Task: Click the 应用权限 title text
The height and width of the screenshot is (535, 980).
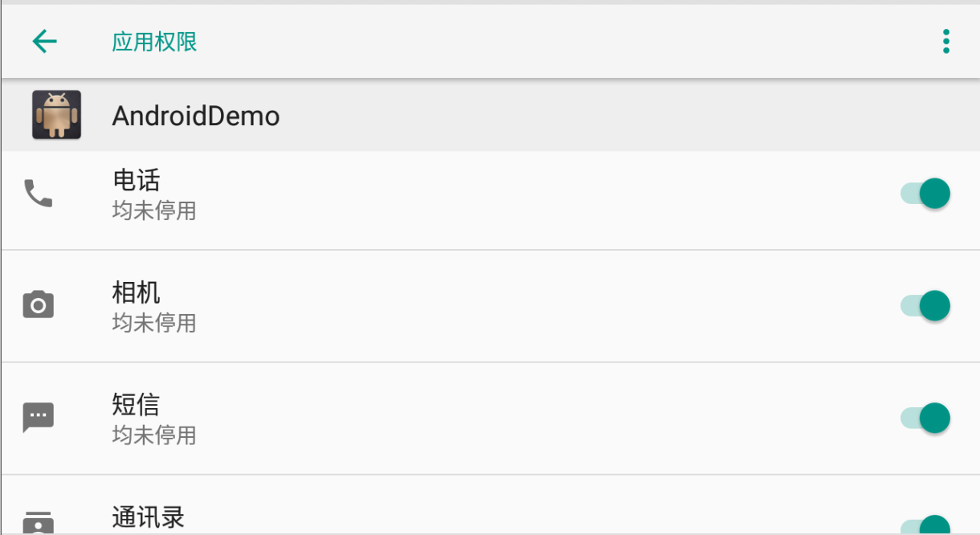Action: coord(154,42)
